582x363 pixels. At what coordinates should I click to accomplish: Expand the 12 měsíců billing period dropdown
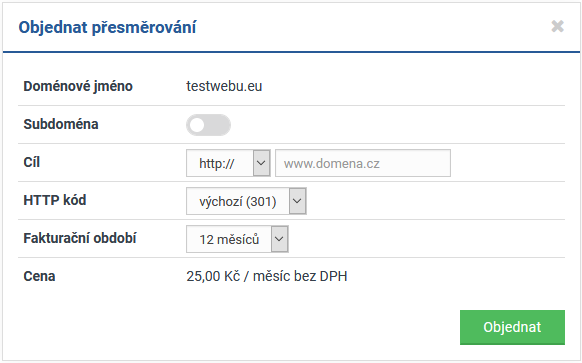[237, 239]
